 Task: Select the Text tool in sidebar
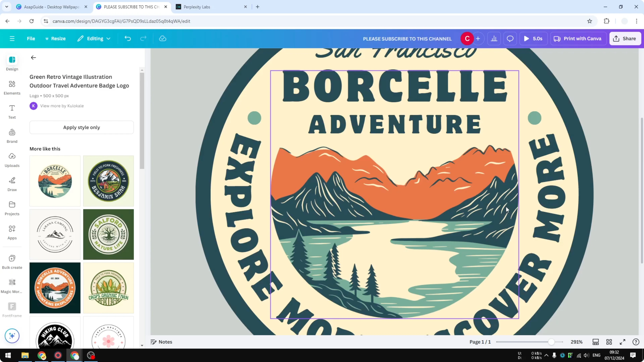pos(12,111)
